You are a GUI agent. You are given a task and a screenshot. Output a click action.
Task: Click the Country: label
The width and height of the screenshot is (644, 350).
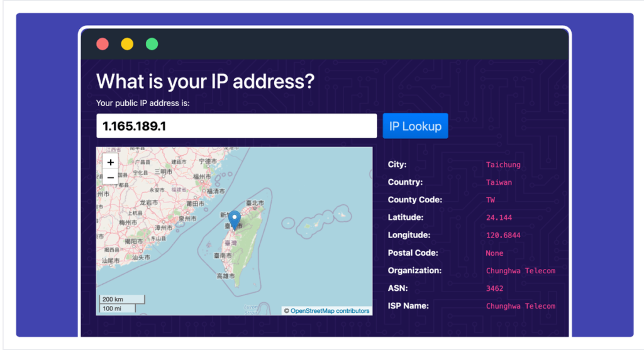406,182
